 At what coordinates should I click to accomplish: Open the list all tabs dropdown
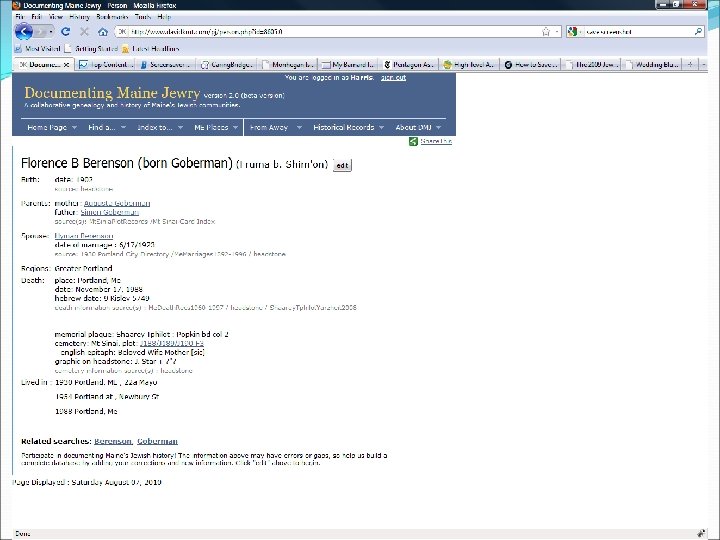[x=704, y=65]
